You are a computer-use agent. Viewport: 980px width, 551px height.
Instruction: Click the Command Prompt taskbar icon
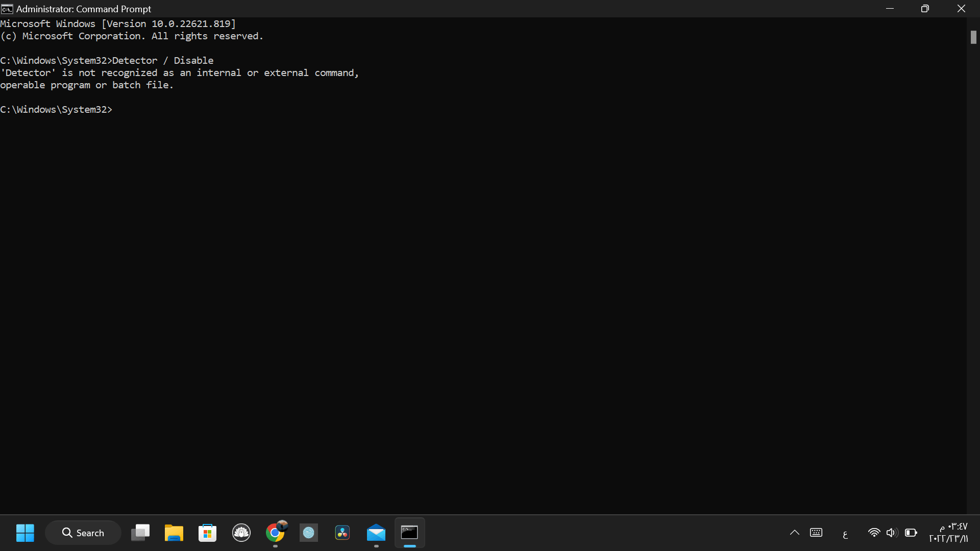410,533
